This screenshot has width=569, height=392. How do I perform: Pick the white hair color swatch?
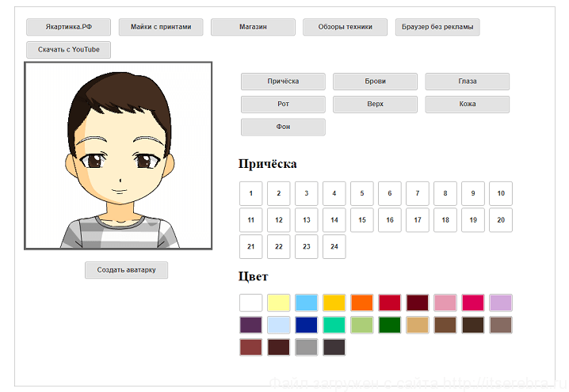250,303
